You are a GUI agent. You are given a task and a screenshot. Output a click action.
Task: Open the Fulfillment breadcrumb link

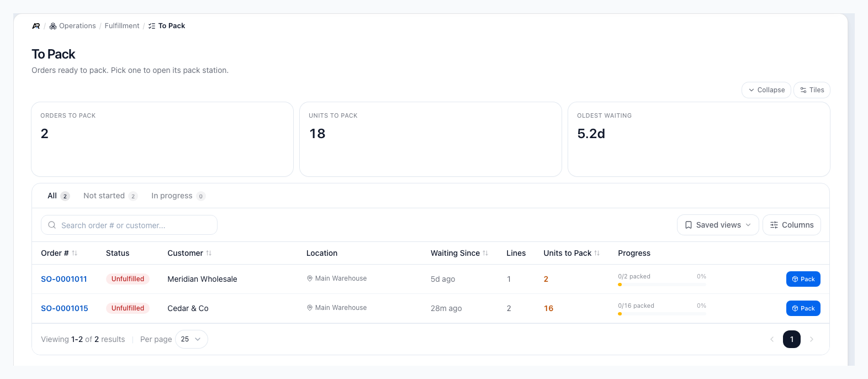tap(122, 26)
